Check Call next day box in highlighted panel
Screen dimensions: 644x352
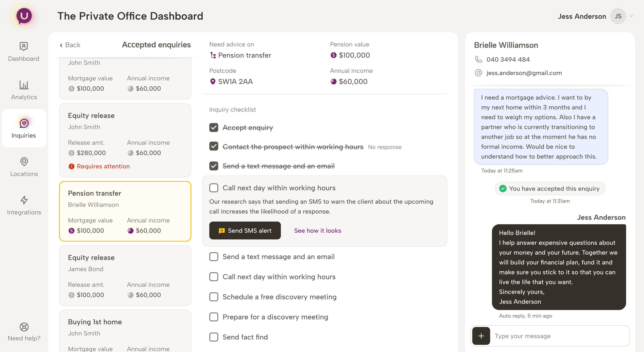click(214, 188)
